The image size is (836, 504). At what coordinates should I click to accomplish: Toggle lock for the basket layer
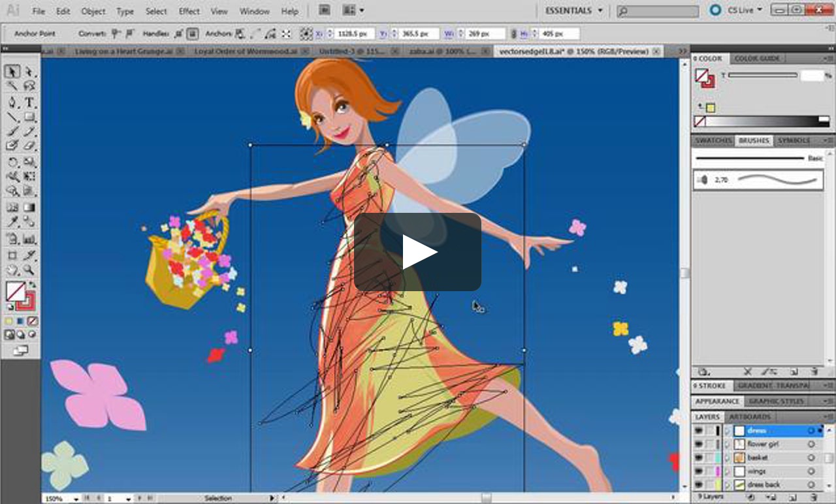(709, 458)
